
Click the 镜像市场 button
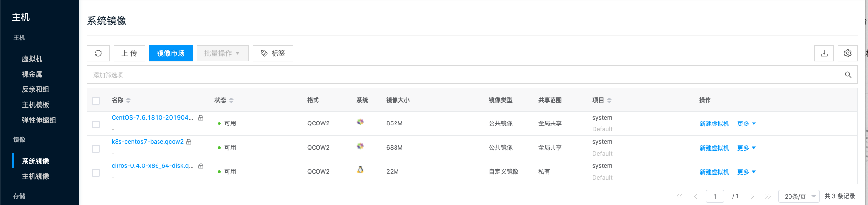pyautogui.click(x=170, y=53)
